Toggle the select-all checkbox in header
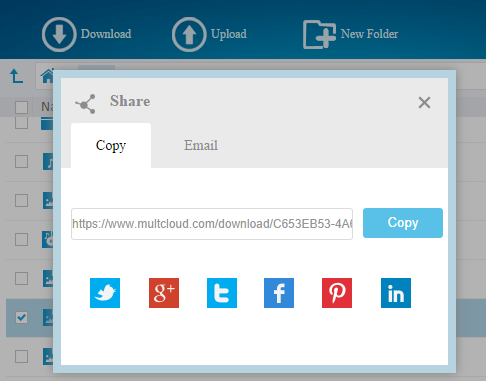 coord(21,107)
